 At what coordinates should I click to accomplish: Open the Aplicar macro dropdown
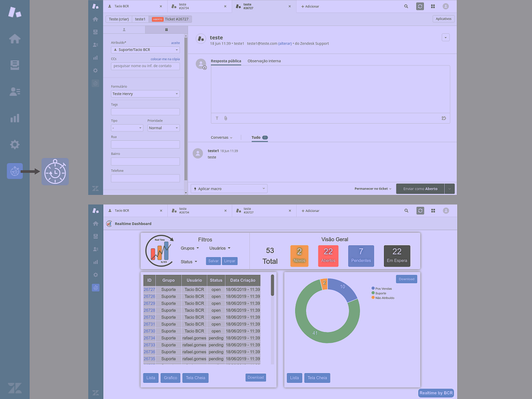click(229, 189)
